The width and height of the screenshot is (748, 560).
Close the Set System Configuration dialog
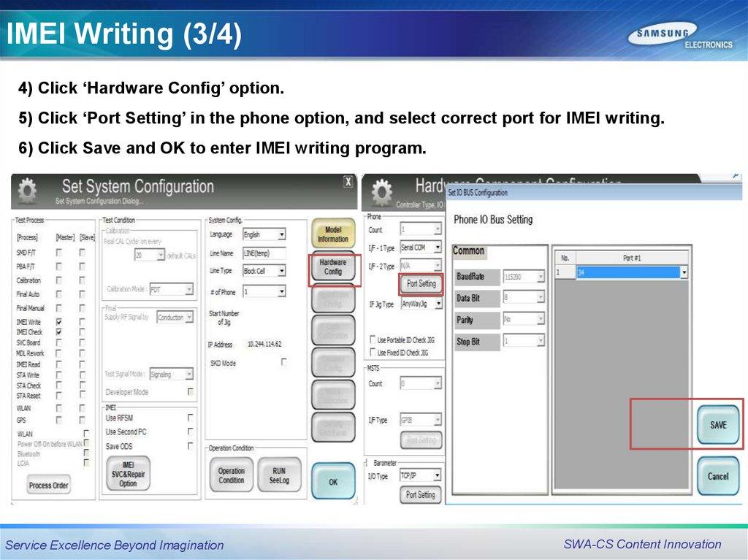tap(348, 182)
